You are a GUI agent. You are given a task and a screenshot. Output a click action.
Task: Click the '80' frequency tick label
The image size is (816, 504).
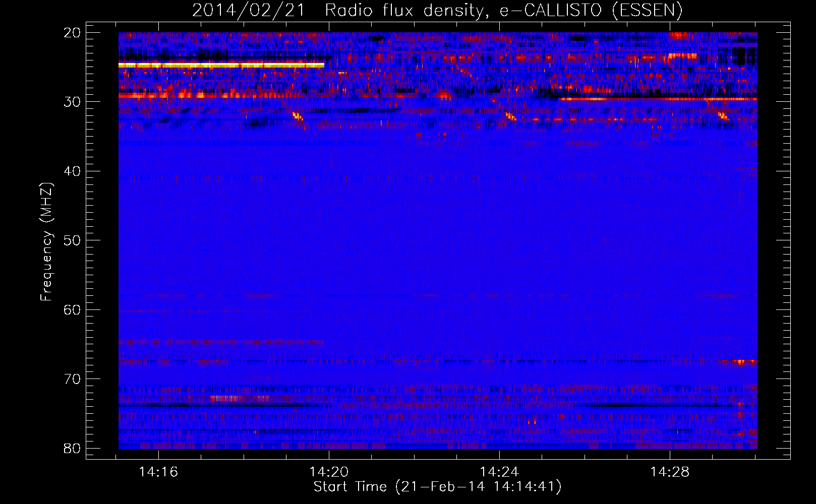coord(72,448)
